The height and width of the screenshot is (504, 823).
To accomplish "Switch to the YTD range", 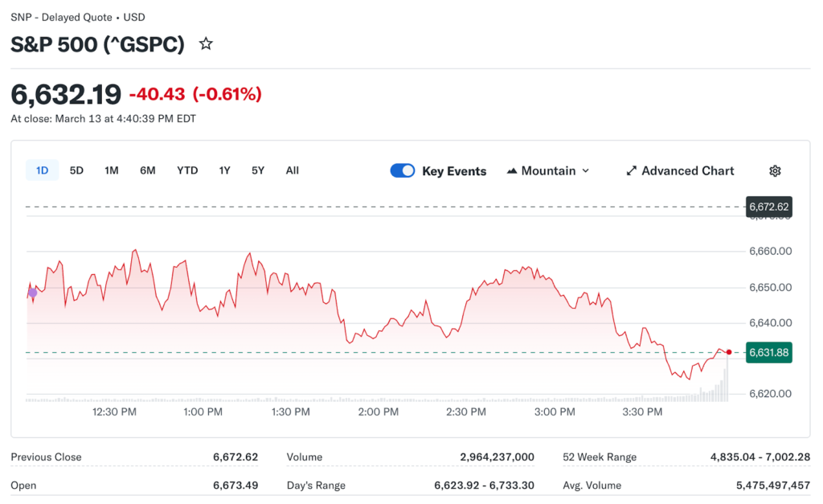I will (187, 170).
